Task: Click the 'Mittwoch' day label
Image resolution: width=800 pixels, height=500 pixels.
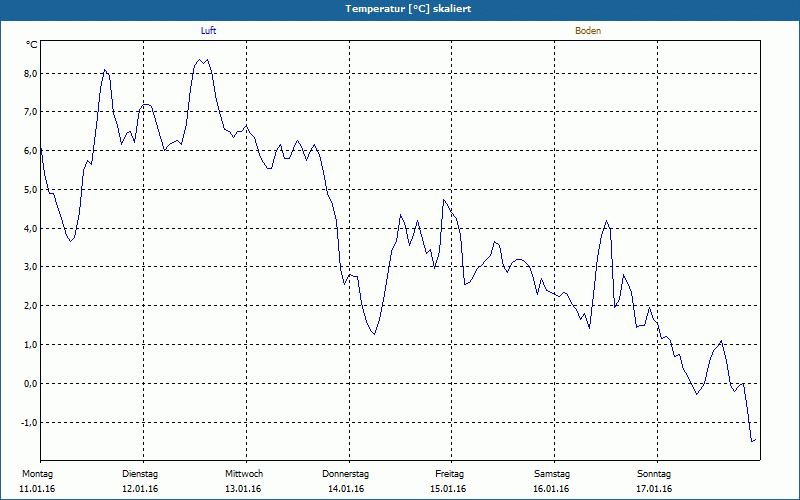Action: point(244,474)
